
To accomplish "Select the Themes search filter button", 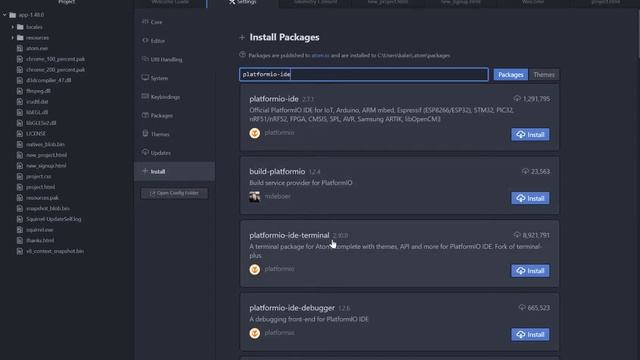I will [544, 75].
